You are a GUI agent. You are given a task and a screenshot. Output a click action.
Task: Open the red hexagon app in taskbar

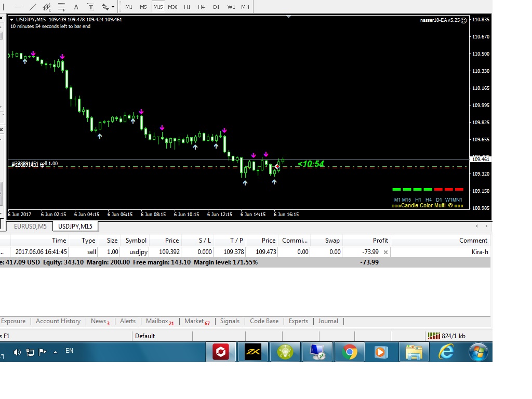[220, 352]
